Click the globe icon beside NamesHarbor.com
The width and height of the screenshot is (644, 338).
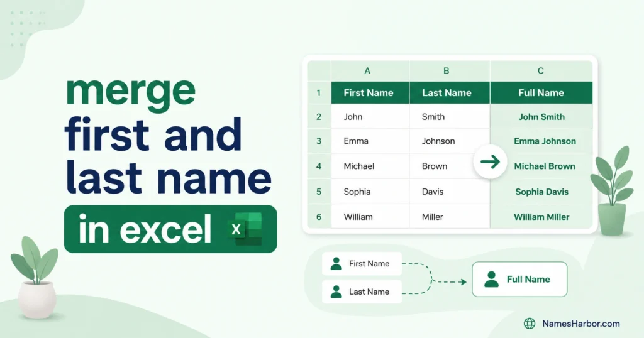[x=530, y=324]
